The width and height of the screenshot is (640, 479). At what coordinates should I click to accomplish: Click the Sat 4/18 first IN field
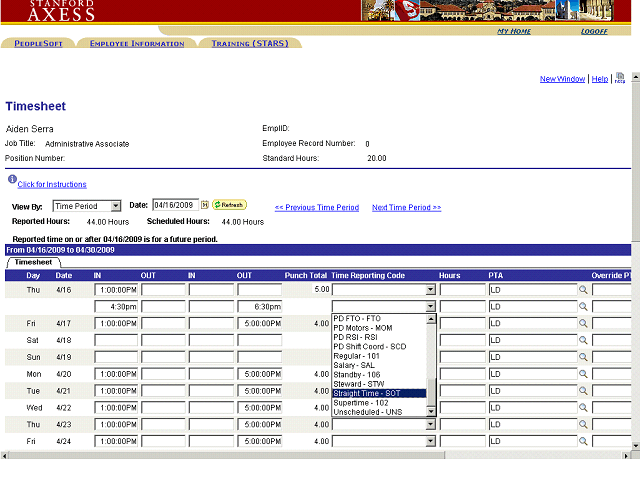point(116,341)
